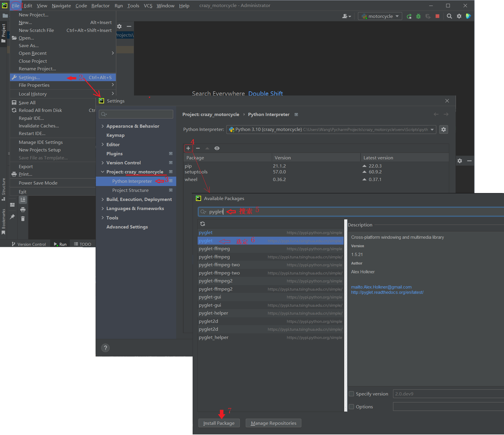Image resolution: width=504 pixels, height=435 pixels.
Task: Switch to the Version Control tool tab
Action: [x=29, y=244]
